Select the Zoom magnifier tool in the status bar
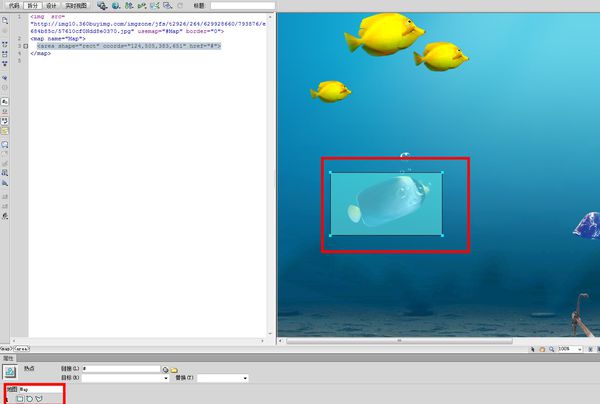This screenshot has width=600, height=404. [x=551, y=349]
